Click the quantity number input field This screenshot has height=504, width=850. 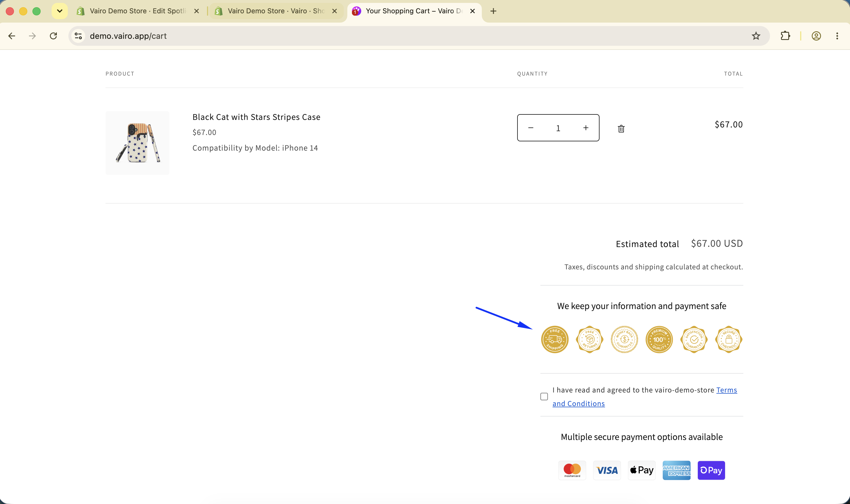click(x=558, y=128)
